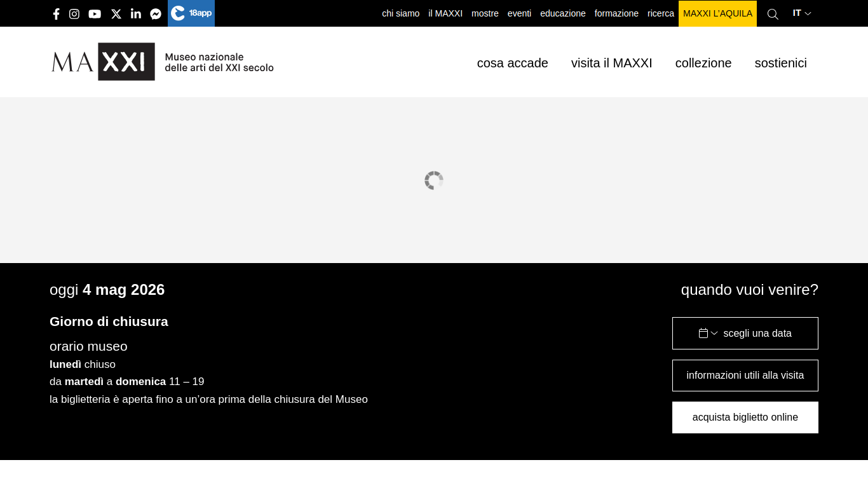The height and width of the screenshot is (488, 868).
Task: Open the Messenger chat icon
Action: click(x=156, y=14)
